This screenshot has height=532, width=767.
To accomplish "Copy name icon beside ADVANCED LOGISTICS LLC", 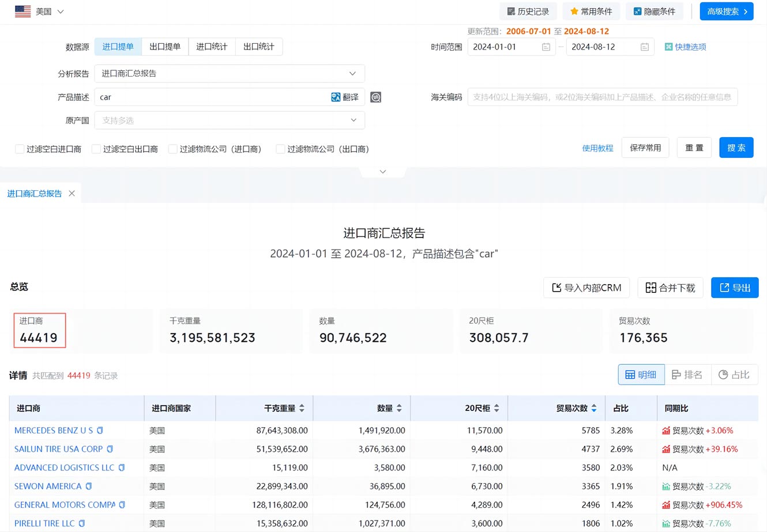I will [121, 467].
